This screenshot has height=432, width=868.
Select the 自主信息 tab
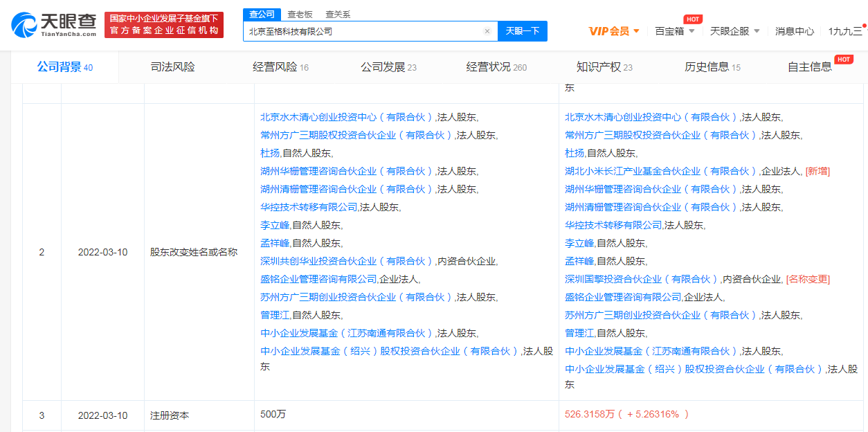click(x=810, y=67)
